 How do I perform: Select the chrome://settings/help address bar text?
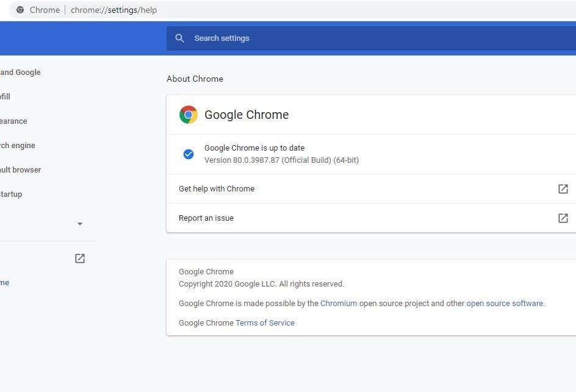[113, 10]
